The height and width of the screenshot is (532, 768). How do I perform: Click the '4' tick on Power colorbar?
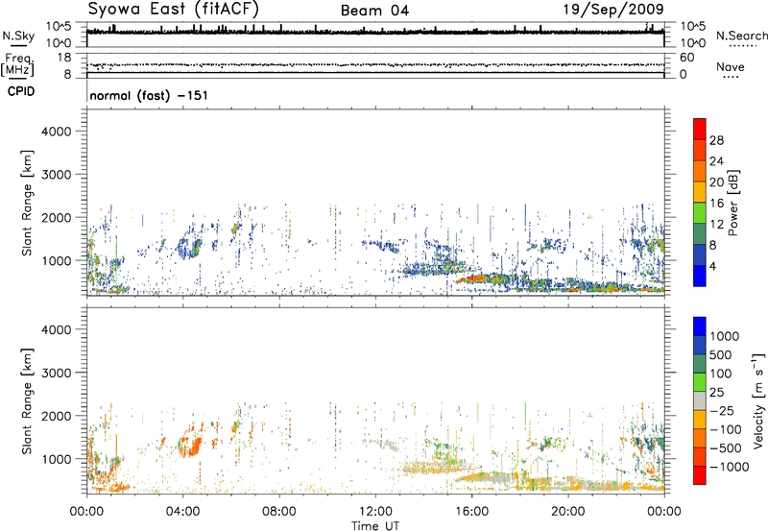[x=713, y=267]
